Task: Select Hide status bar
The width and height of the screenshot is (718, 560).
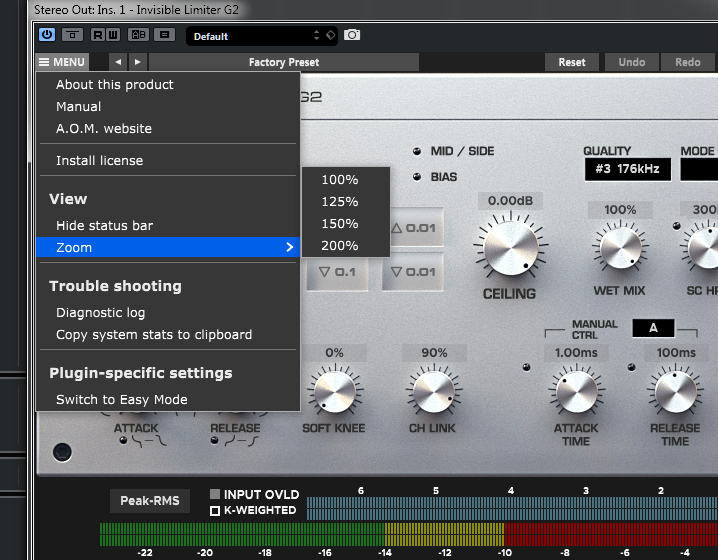Action: tap(168, 226)
